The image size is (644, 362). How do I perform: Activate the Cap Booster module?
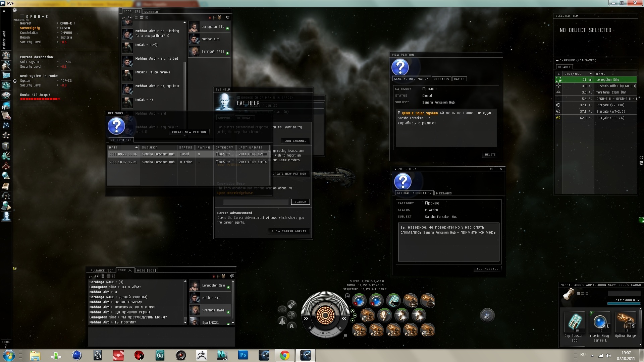(393, 301)
